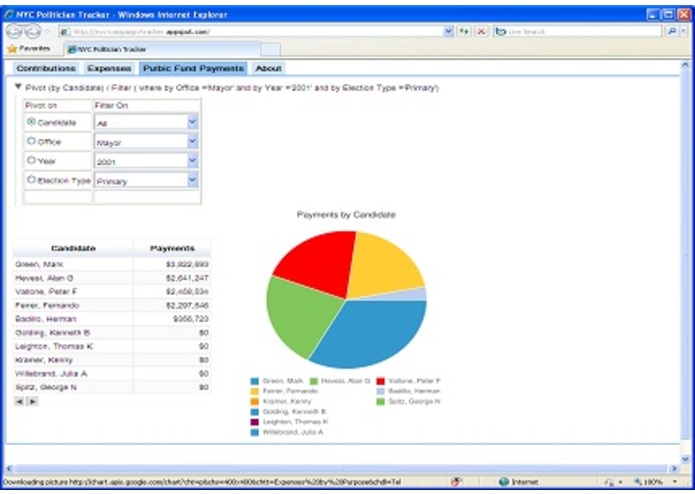
Task: Click the Leighton, Thomas K legend swatch
Action: [254, 422]
